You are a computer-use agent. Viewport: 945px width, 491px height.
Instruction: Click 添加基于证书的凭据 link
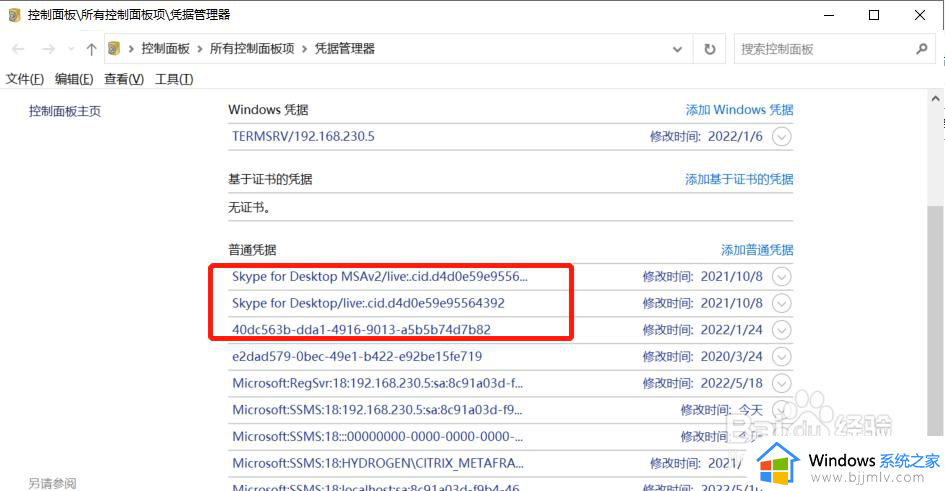click(x=739, y=179)
